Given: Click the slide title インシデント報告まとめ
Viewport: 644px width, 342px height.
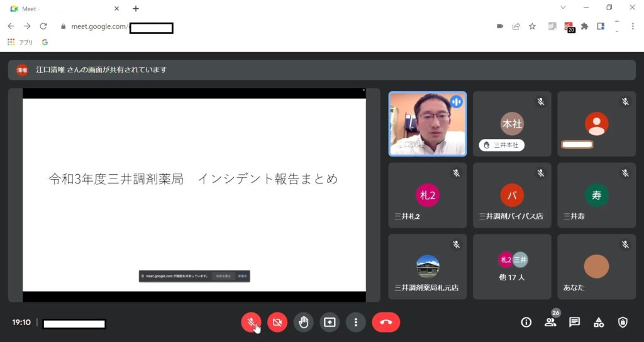Looking at the screenshot, I should point(268,179).
